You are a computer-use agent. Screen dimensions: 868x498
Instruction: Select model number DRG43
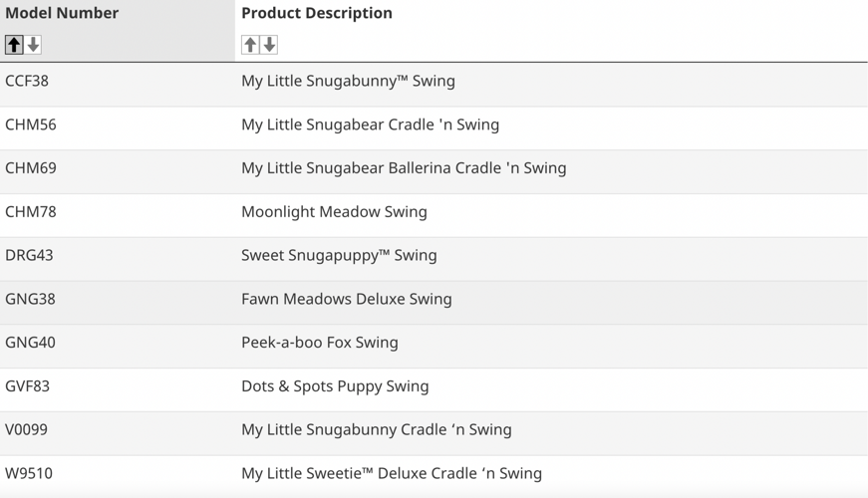[x=29, y=255]
